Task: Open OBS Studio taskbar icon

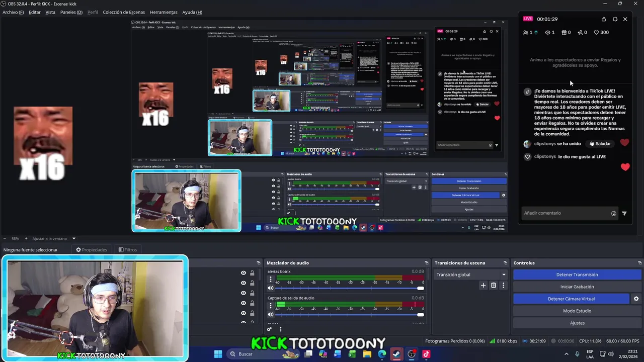Action: (412, 354)
